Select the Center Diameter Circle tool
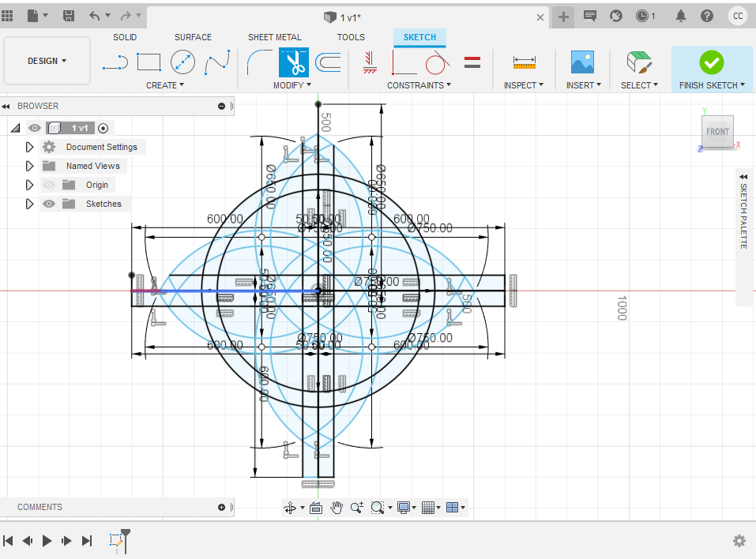The width and height of the screenshot is (756, 559). 182,62
